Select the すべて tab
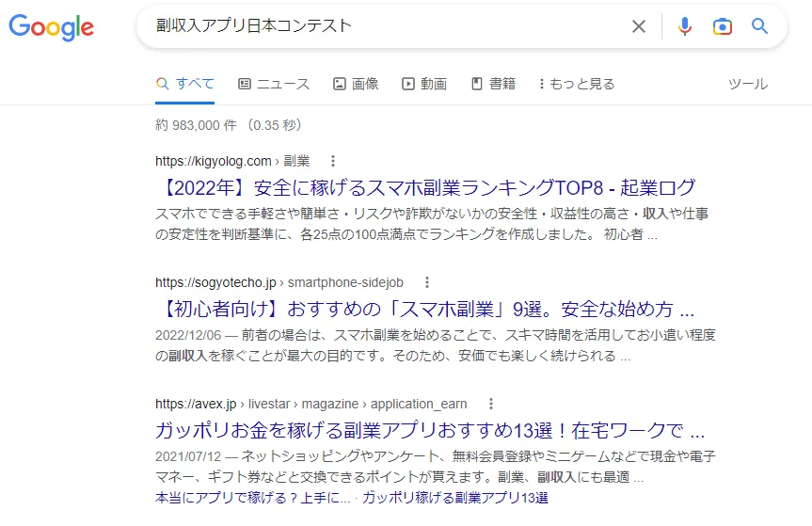Screen dimensions: 812x526 [x=185, y=84]
